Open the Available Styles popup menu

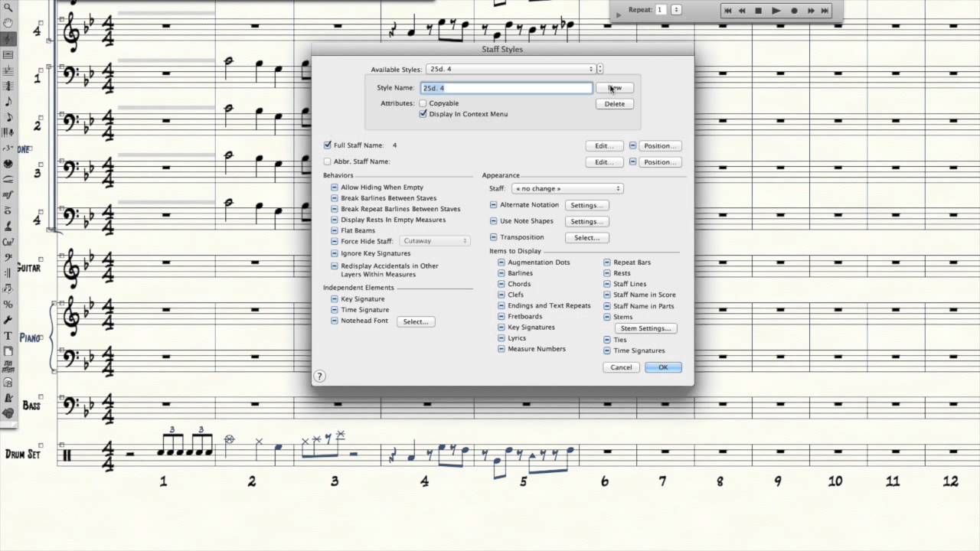tap(510, 69)
